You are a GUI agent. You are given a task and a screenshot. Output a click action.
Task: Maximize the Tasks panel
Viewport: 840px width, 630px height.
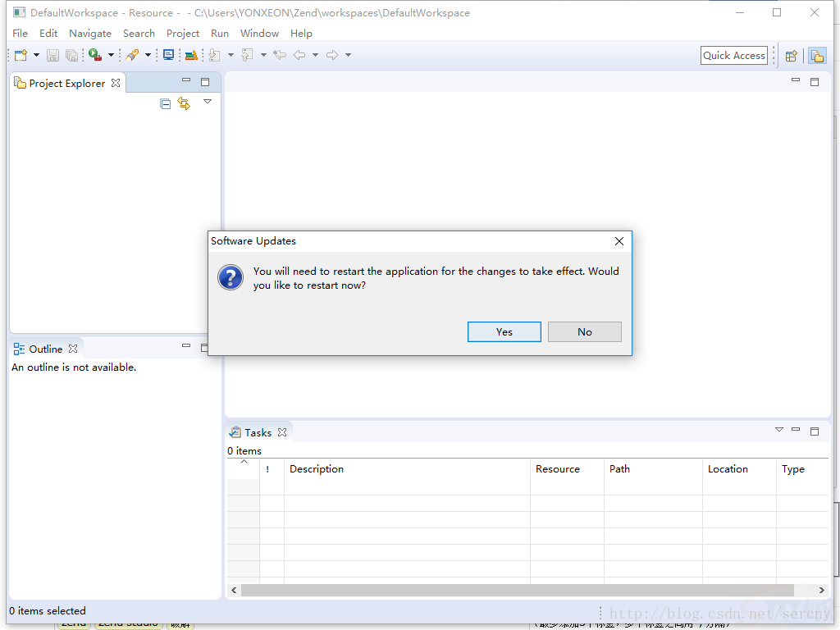815,431
